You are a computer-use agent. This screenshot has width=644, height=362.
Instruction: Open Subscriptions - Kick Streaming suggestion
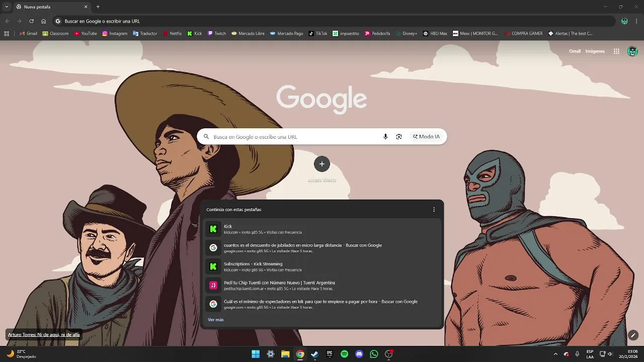322,266
